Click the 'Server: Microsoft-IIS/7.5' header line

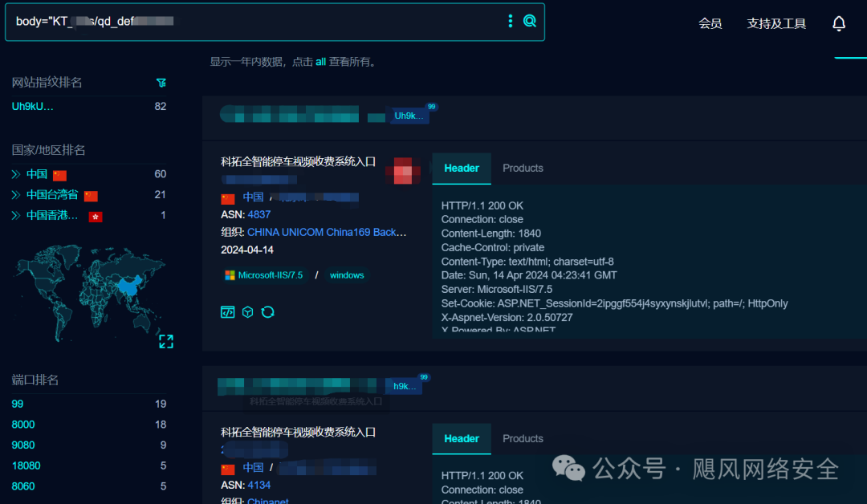(497, 289)
